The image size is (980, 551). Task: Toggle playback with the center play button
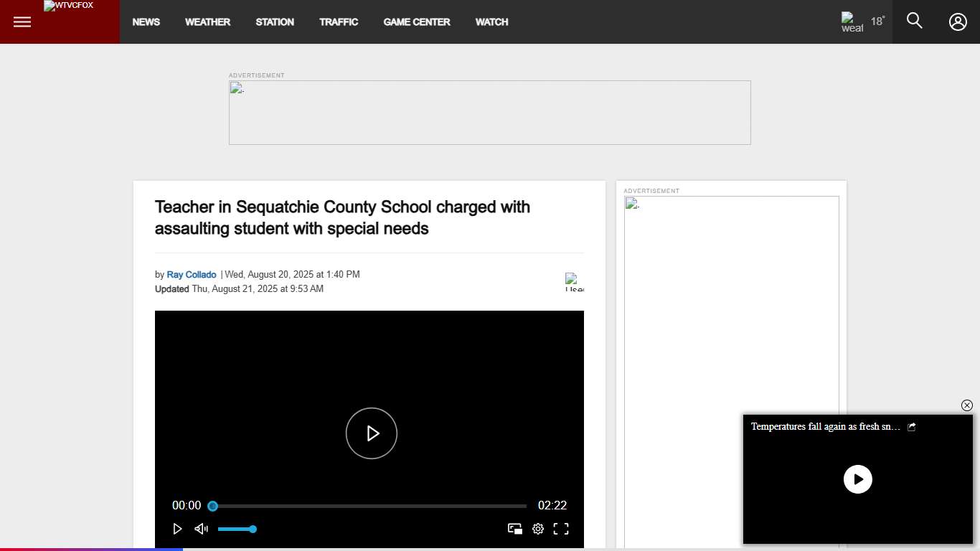371,433
